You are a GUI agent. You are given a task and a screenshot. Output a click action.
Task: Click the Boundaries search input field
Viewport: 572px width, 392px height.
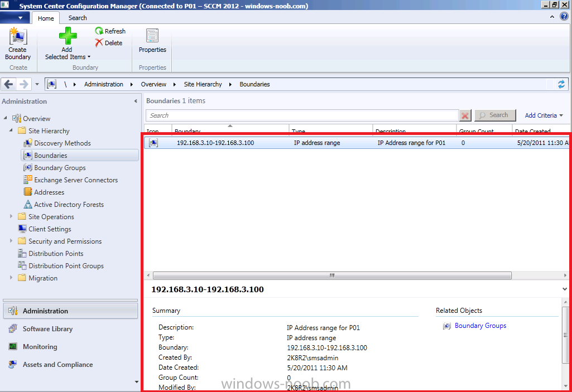(x=302, y=115)
